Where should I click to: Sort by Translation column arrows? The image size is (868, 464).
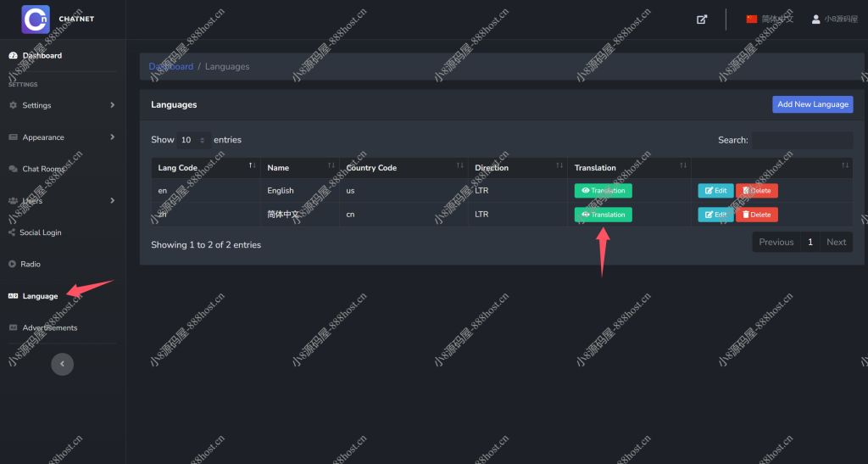(683, 165)
